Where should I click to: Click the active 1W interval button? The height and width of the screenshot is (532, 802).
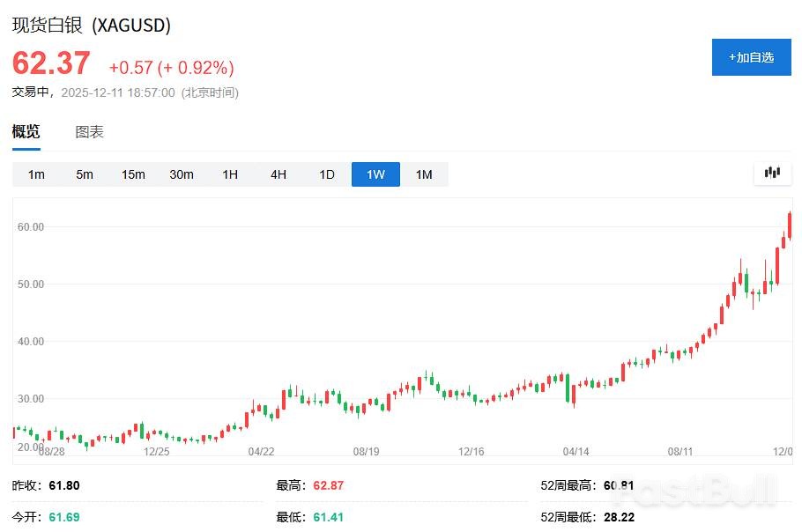(x=375, y=174)
